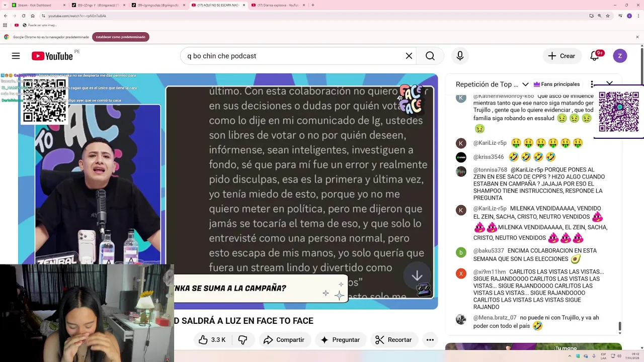Open the Chrome apps grid shortcut
Viewport: 644px width, 362px height.
click(x=6, y=25)
